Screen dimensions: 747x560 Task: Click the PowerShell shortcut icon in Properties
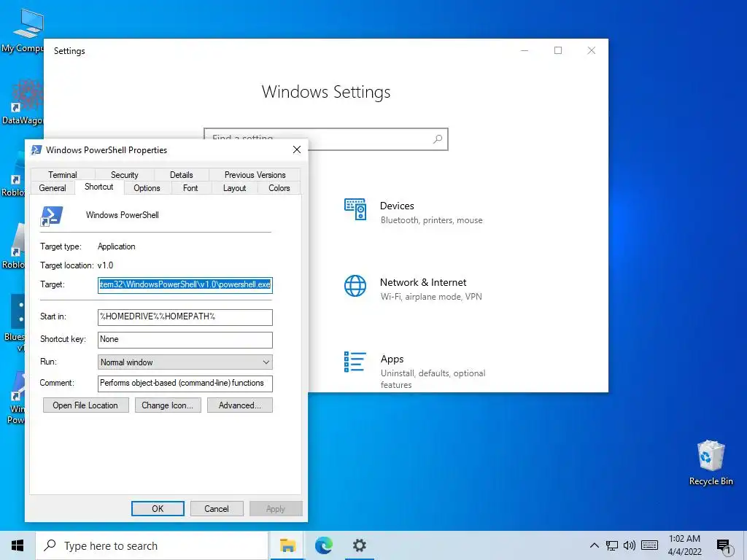pos(52,216)
